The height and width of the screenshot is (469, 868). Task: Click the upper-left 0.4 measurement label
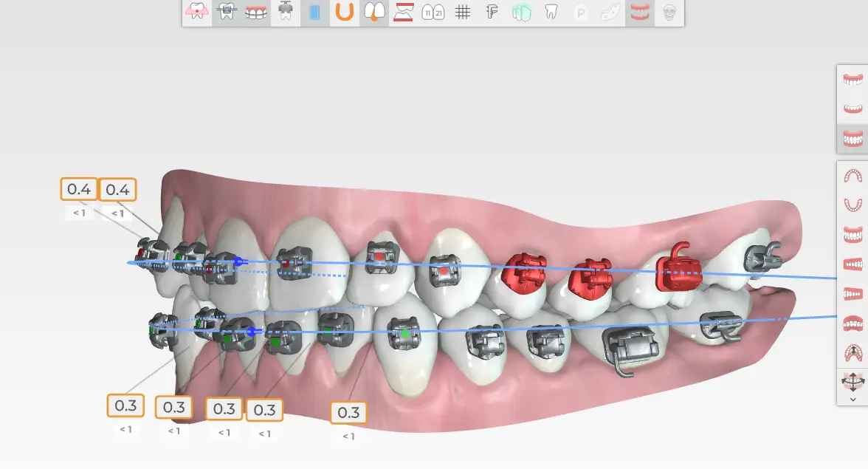79,189
